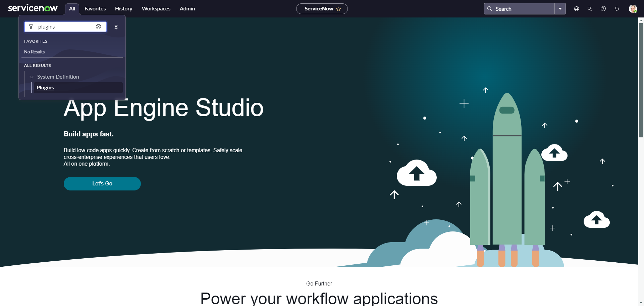Open the Admin menu
This screenshot has width=644, height=306.
click(187, 9)
